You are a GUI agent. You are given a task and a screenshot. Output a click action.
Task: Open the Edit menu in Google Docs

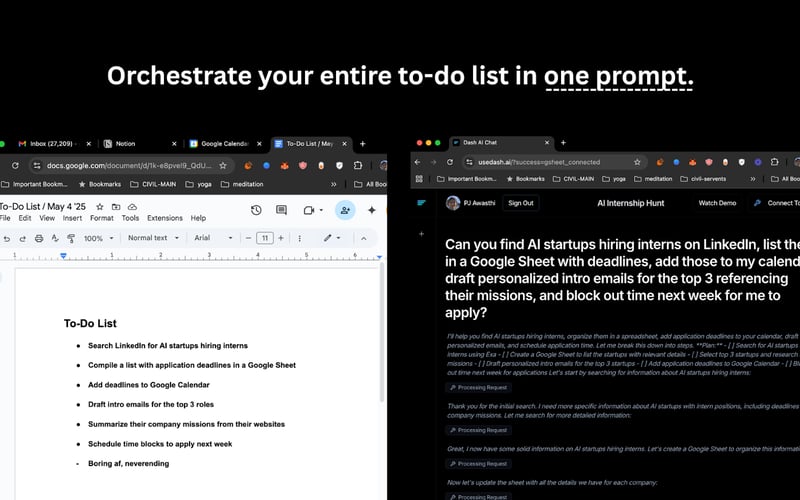pyautogui.click(x=24, y=218)
